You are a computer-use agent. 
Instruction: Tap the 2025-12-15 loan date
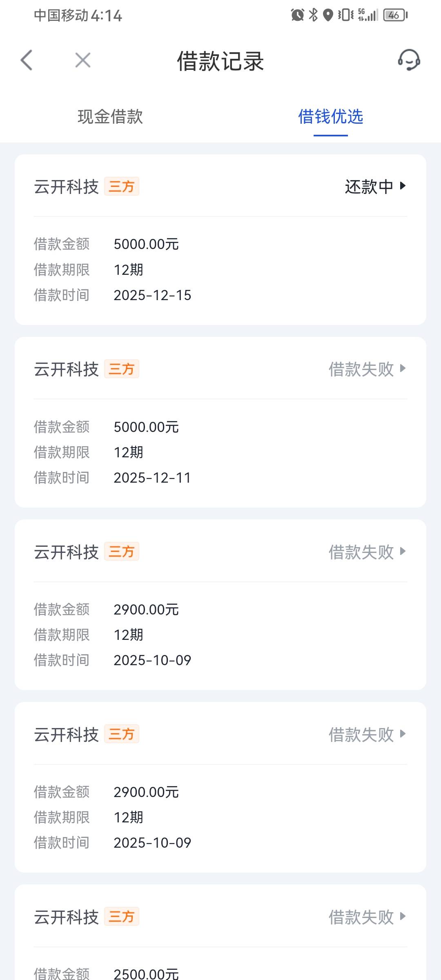click(152, 295)
